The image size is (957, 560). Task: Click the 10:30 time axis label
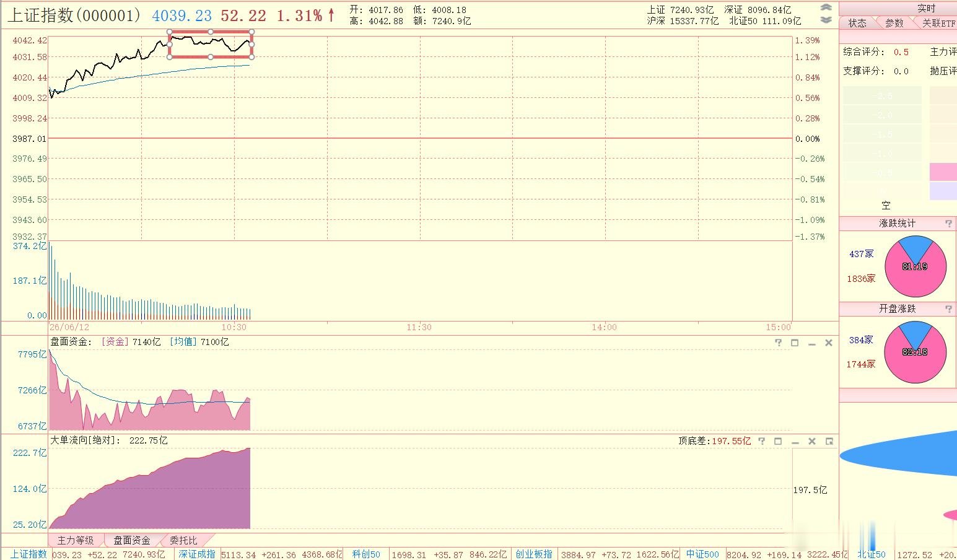[234, 327]
